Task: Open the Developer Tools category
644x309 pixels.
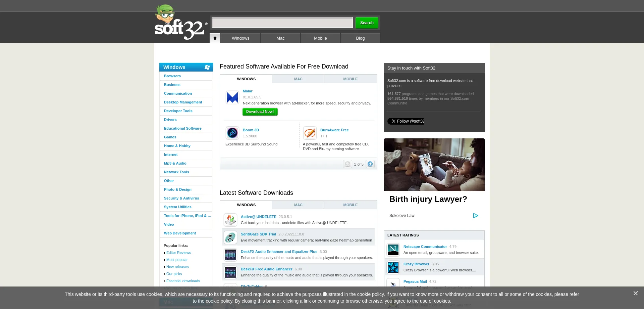Action: [x=178, y=111]
